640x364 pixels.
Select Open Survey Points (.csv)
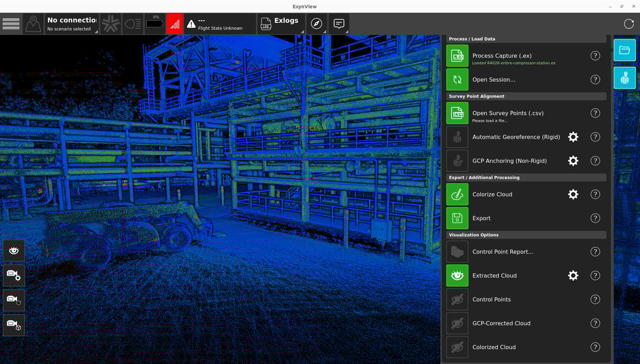click(457, 113)
